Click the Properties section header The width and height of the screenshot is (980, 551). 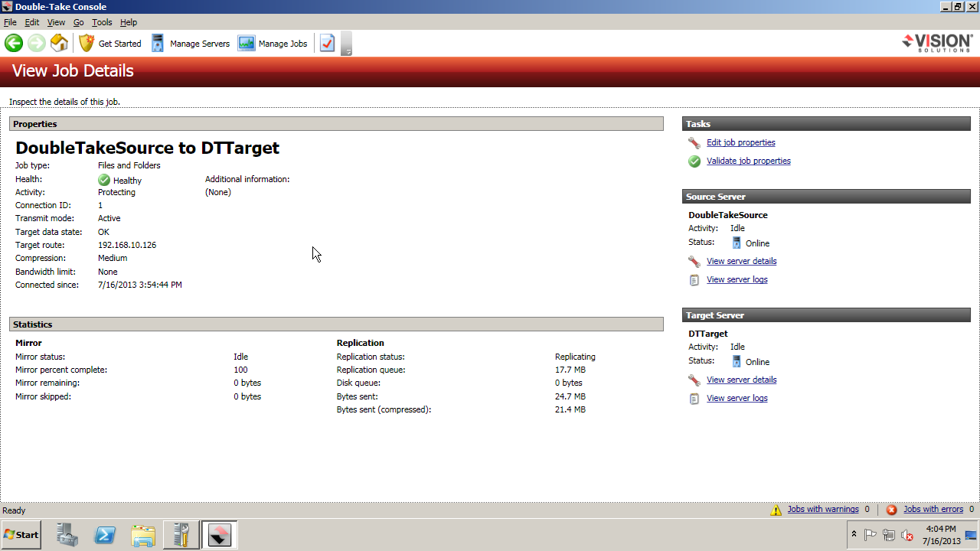tap(336, 124)
